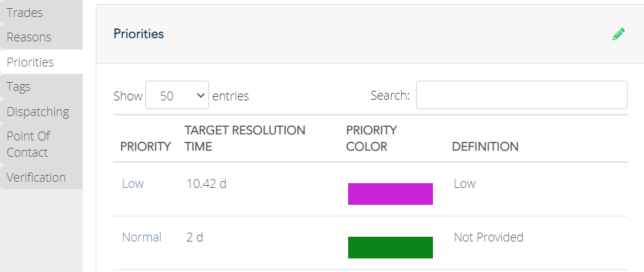The image size is (644, 272).
Task: Open the Show entries dropdown
Action: pos(177,95)
